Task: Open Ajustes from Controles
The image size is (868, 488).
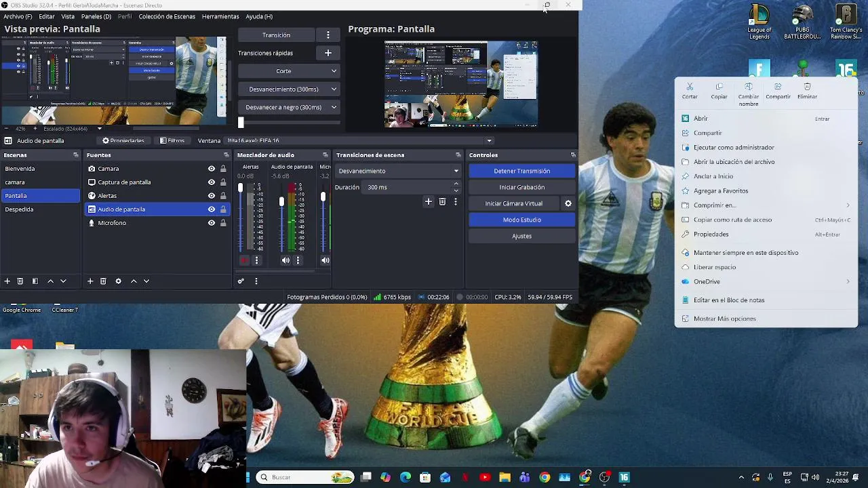Action: click(x=522, y=236)
